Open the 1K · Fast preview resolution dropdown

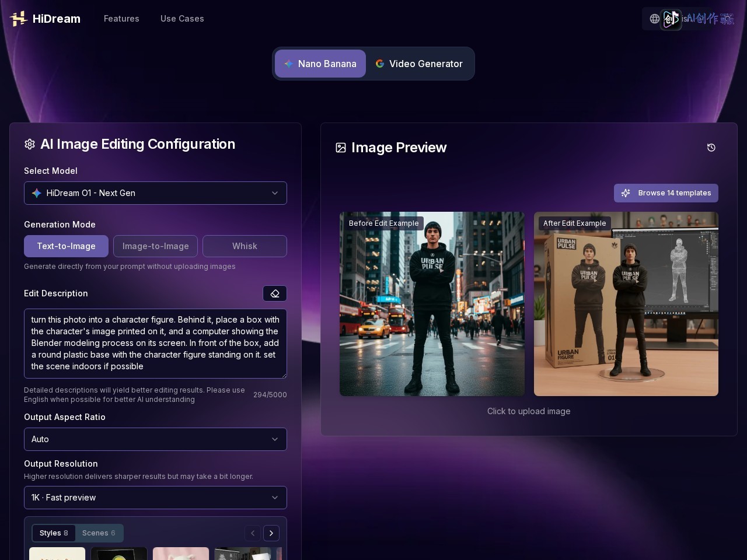pos(155,498)
